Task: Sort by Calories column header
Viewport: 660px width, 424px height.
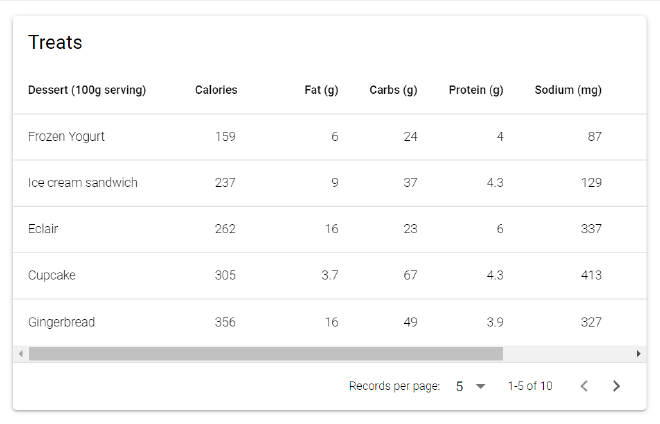Action: tap(216, 90)
